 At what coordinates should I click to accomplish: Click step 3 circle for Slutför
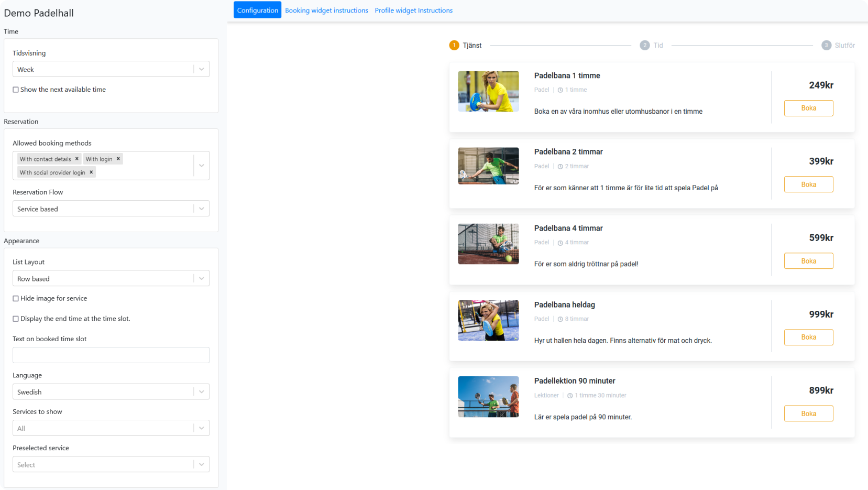click(827, 46)
